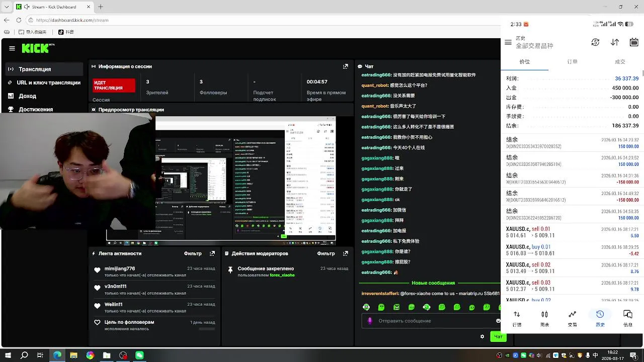This screenshot has height=362, width=644.
Task: Click irreverentstafferl username in chat
Action: pyautogui.click(x=380, y=294)
